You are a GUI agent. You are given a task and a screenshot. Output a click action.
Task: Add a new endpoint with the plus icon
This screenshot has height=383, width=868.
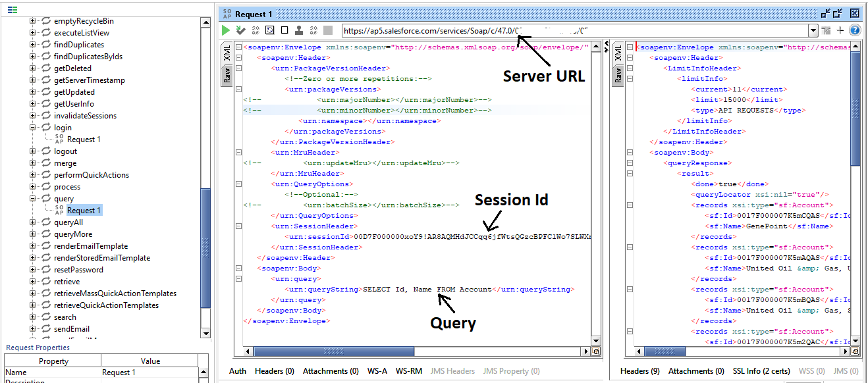(840, 30)
